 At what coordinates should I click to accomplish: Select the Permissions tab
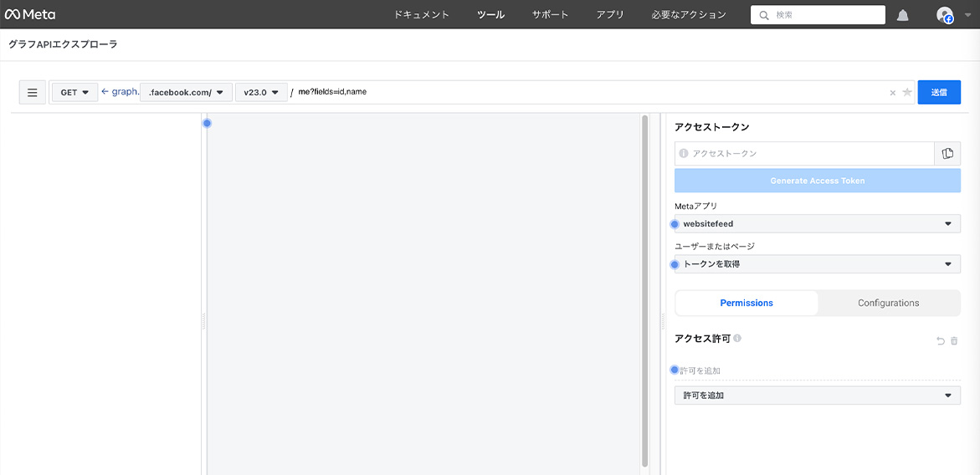coord(747,303)
